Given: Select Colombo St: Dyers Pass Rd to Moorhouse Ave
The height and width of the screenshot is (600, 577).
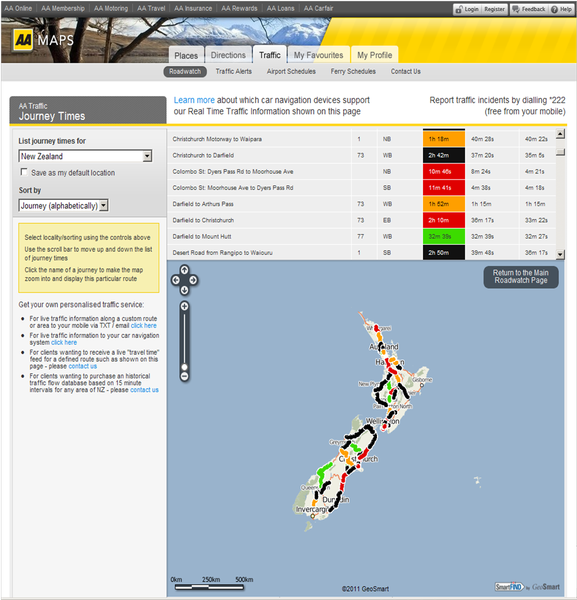Looking at the screenshot, I should [x=233, y=172].
